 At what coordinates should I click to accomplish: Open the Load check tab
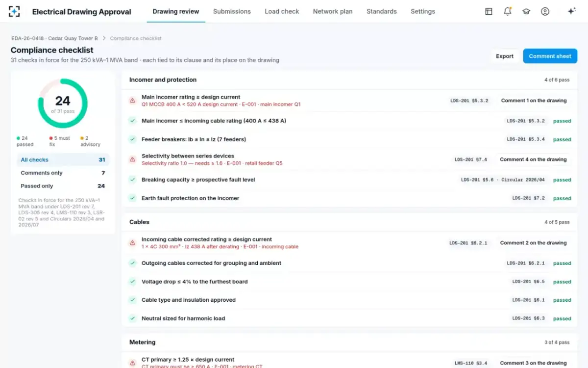(x=282, y=11)
